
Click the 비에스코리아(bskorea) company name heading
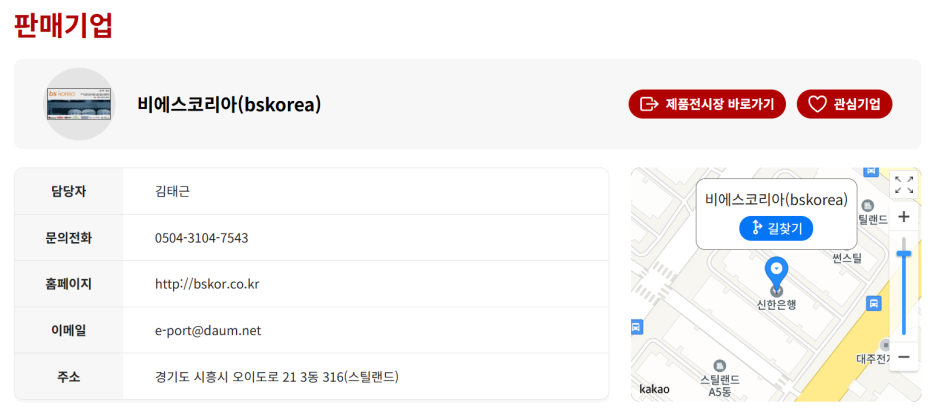229,104
